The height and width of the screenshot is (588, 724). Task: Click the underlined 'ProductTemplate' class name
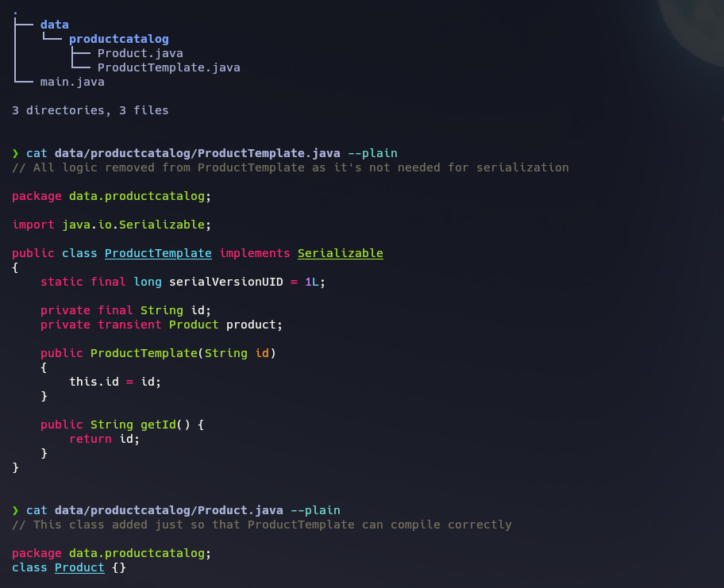pyautogui.click(x=158, y=253)
